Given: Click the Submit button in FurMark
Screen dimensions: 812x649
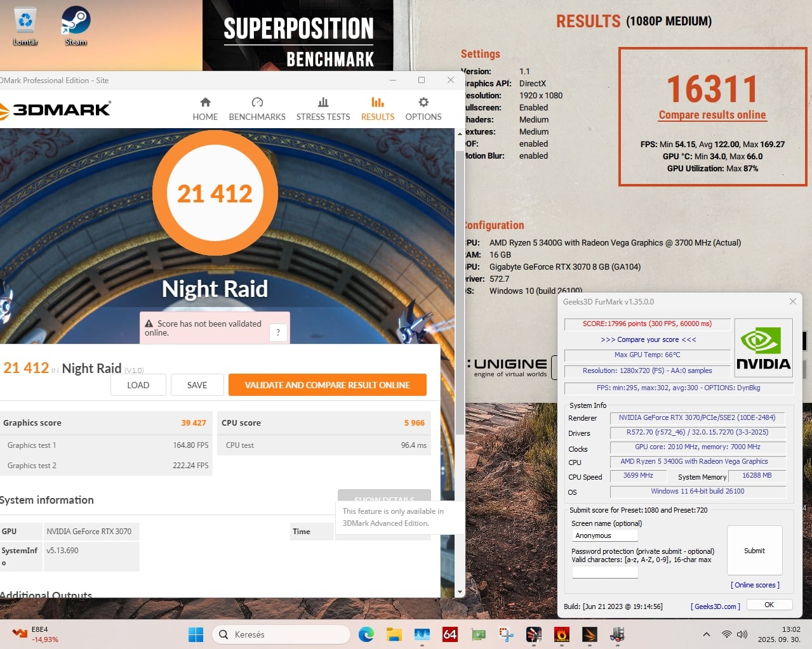Looking at the screenshot, I should point(754,551).
